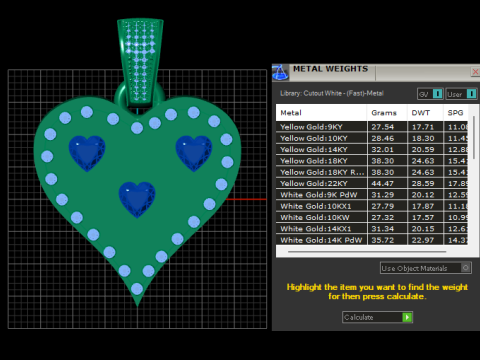Sort by the SPG column header

click(x=456, y=113)
